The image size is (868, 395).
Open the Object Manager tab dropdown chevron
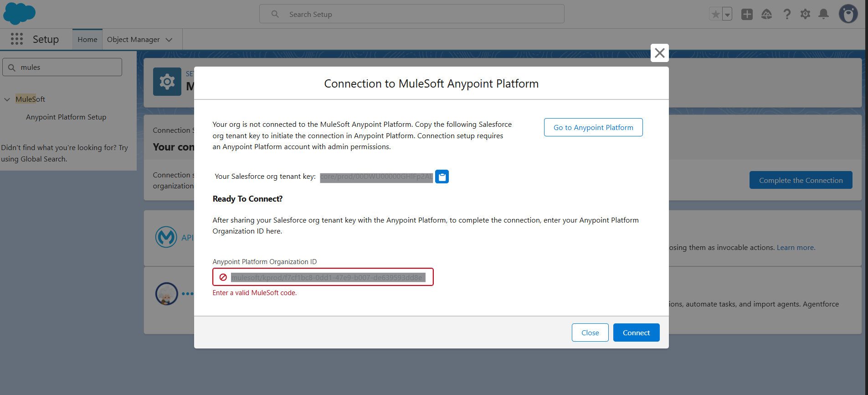169,40
